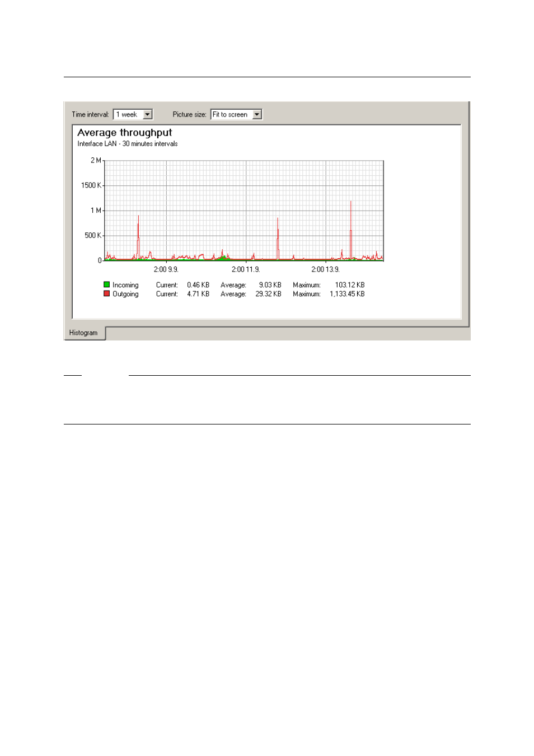Click the outgoing maximum value '1,133.45 KB'
Viewport: 534px width, 756px height.
point(347,294)
